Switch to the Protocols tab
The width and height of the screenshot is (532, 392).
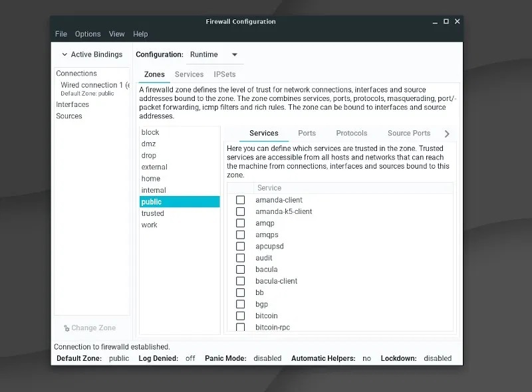(351, 133)
